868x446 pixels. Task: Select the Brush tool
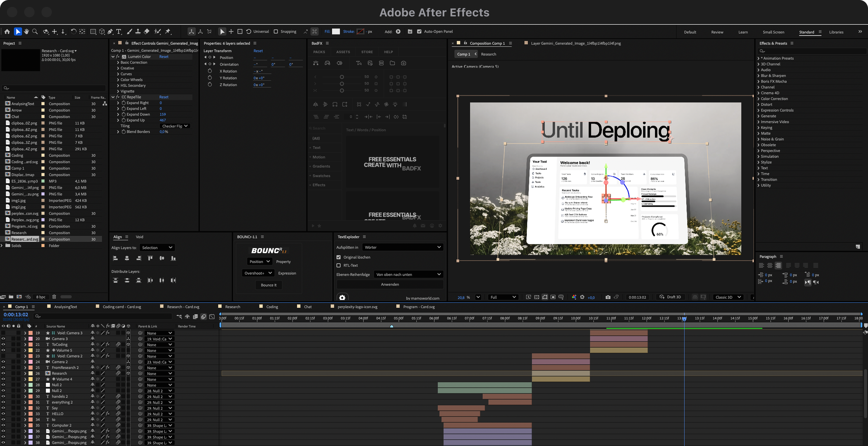129,31
